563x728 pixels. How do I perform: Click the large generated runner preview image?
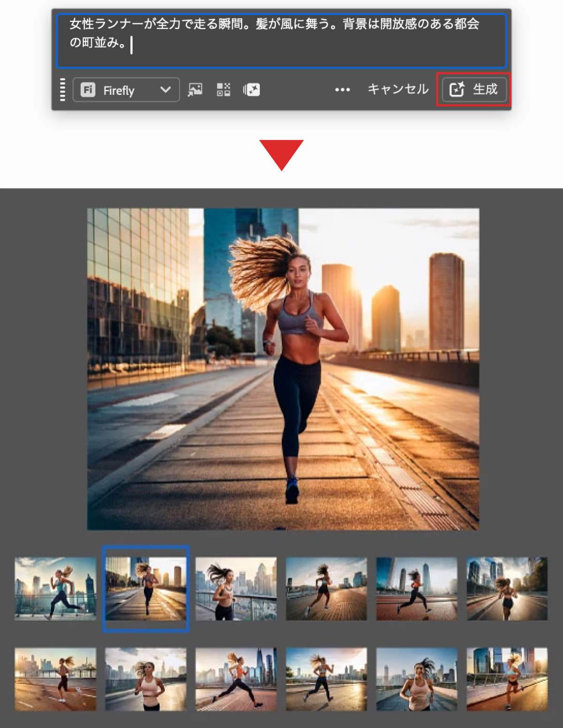[x=283, y=369]
